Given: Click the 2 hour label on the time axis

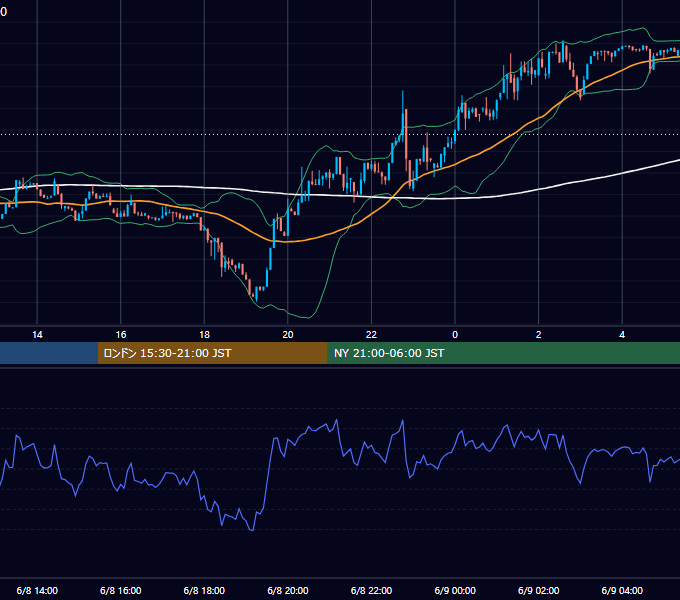Looking at the screenshot, I should 539,334.
